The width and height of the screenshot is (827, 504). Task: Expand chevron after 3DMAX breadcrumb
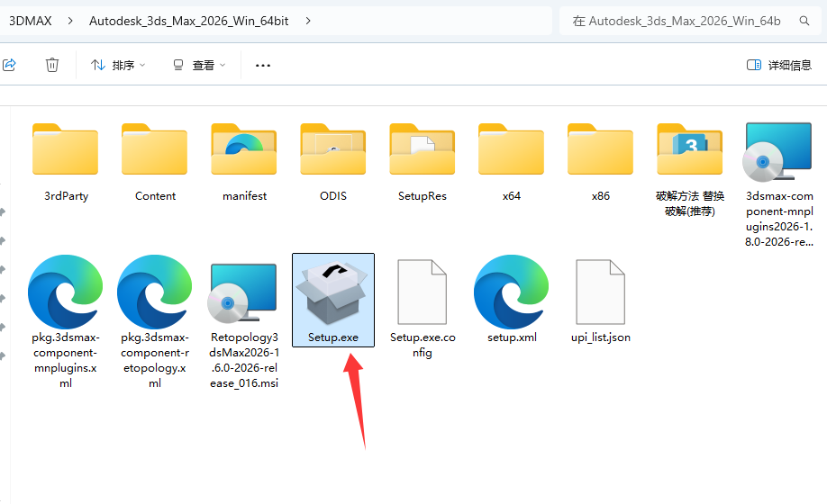[70, 21]
